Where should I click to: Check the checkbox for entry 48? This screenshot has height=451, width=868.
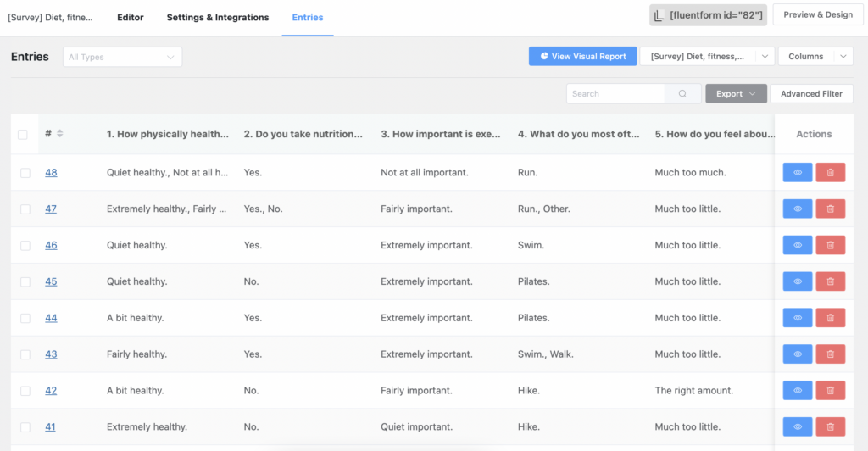coord(25,173)
